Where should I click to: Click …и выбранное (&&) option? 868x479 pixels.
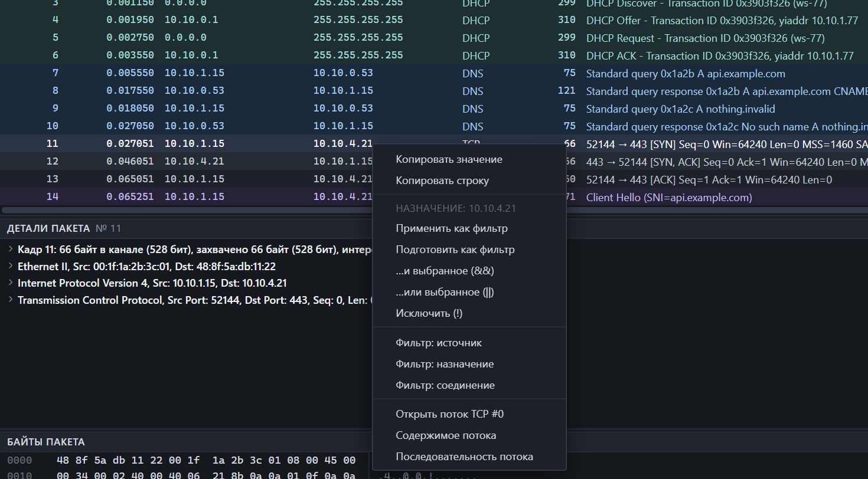click(469, 271)
